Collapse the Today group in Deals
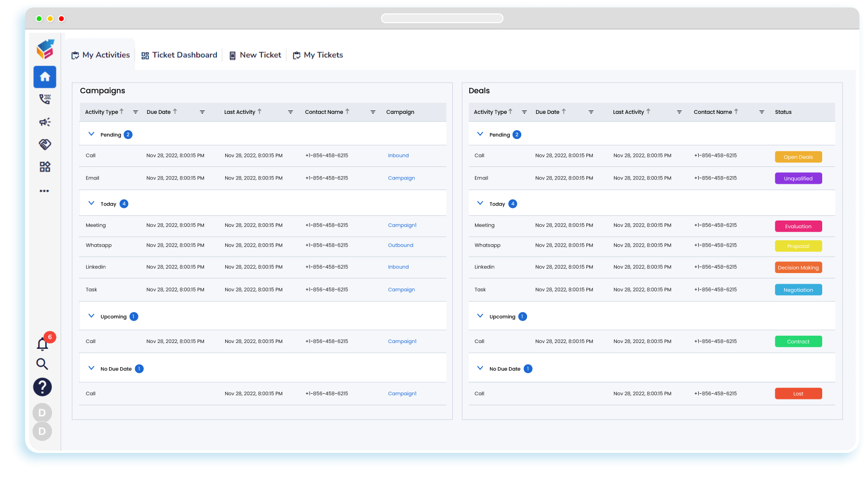 480,203
